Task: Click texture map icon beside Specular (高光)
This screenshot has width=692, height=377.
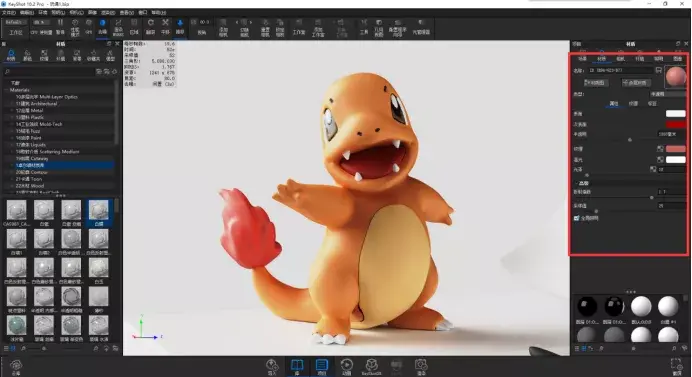Action: click(660, 159)
